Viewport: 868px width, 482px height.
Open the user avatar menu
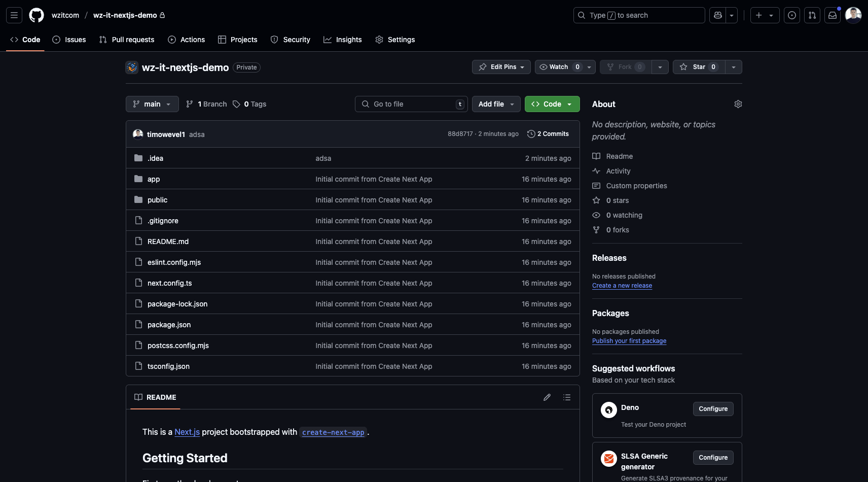click(853, 15)
